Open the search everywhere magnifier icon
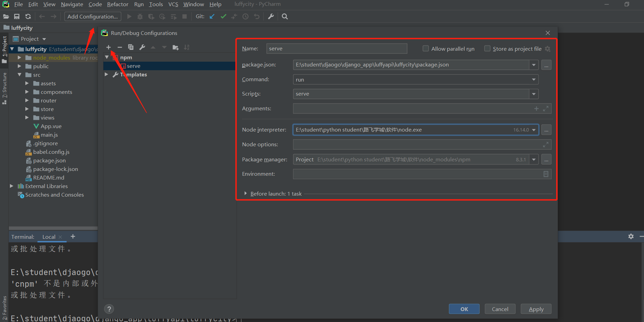This screenshot has width=644, height=322. coord(285,16)
